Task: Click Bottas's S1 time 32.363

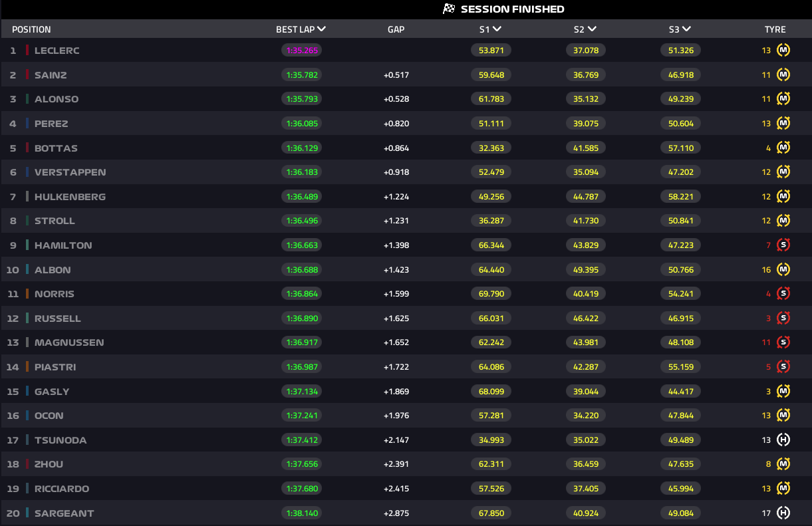Action: pos(491,148)
